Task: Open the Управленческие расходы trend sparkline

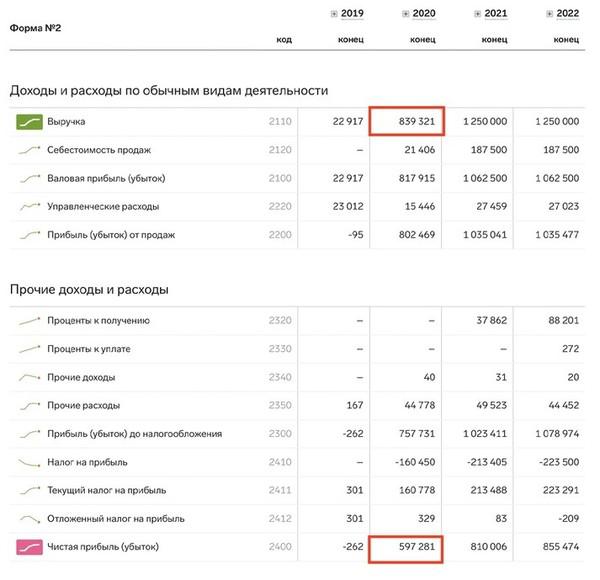Action: click(29, 207)
